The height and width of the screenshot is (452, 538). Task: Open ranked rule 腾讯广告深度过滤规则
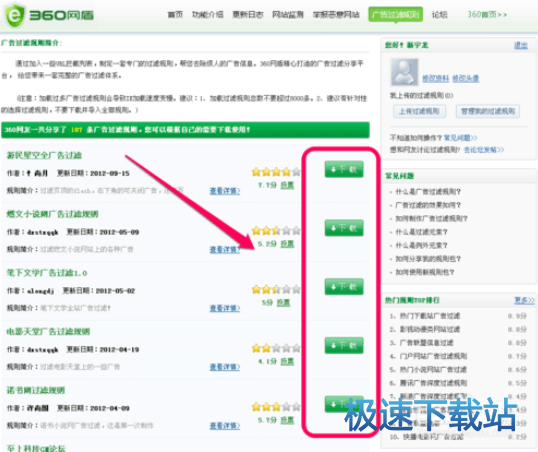pyautogui.click(x=433, y=383)
